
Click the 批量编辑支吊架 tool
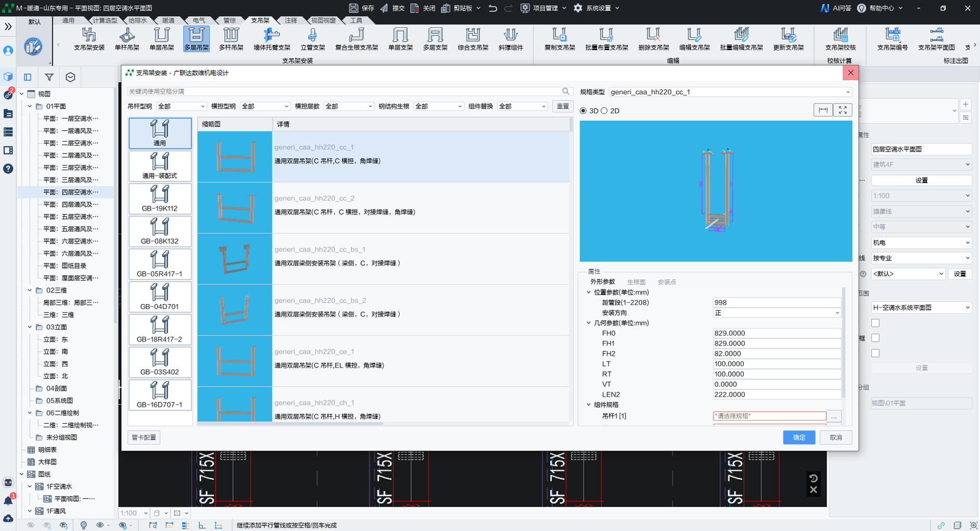coord(741,39)
